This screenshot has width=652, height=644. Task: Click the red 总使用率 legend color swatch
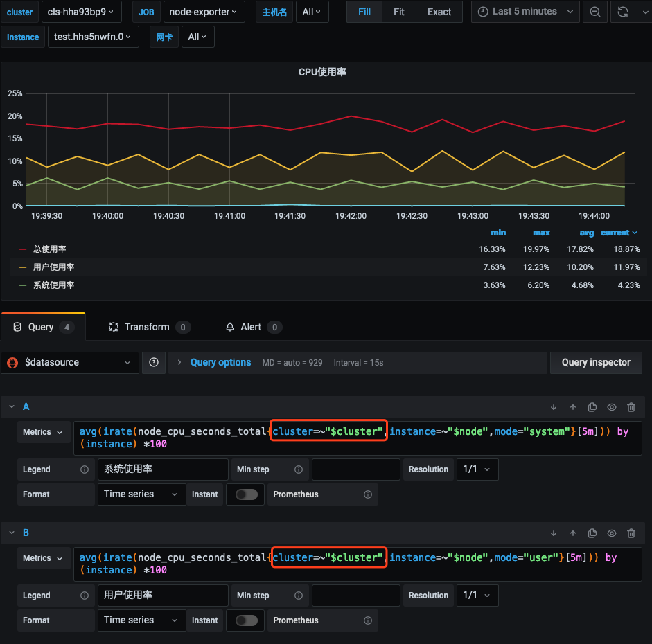[x=23, y=249]
